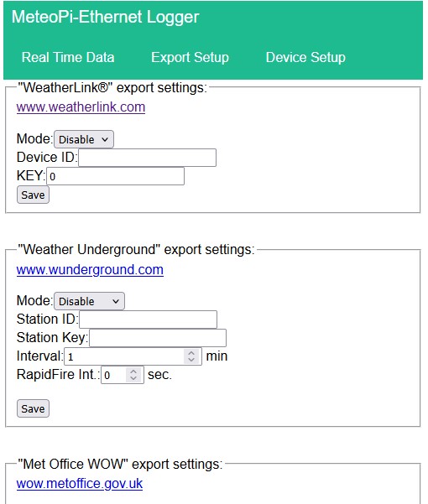Save the Weather Underground export settings
Viewport: 428px width, 504px height.
[33, 408]
